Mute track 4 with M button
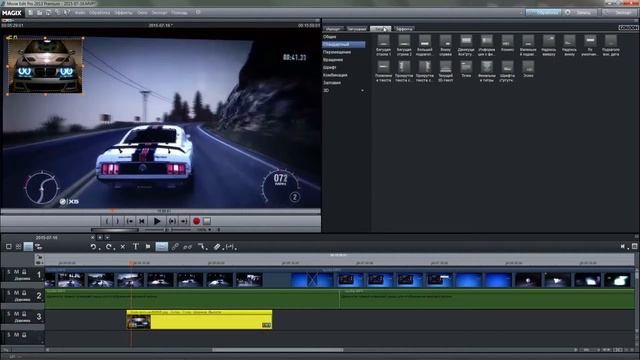 [16, 335]
